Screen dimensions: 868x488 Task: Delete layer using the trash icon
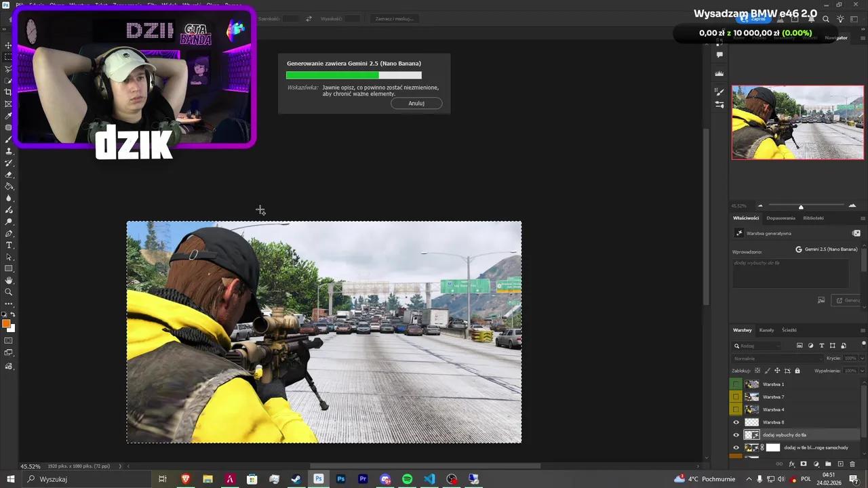[852, 464]
